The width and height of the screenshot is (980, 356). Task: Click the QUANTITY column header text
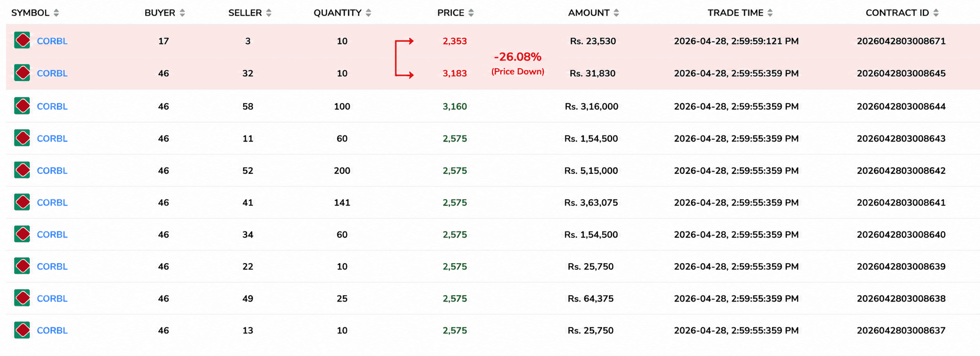tap(337, 13)
